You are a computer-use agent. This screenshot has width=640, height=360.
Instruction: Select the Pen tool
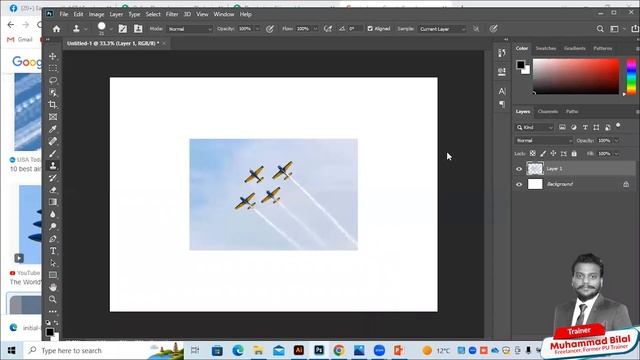coord(53,239)
